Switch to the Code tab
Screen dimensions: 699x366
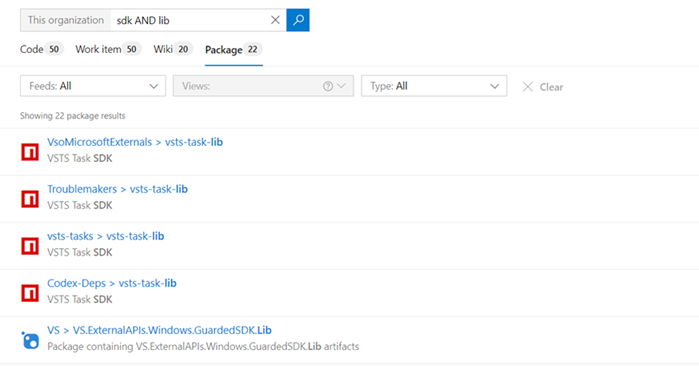pyautogui.click(x=41, y=49)
